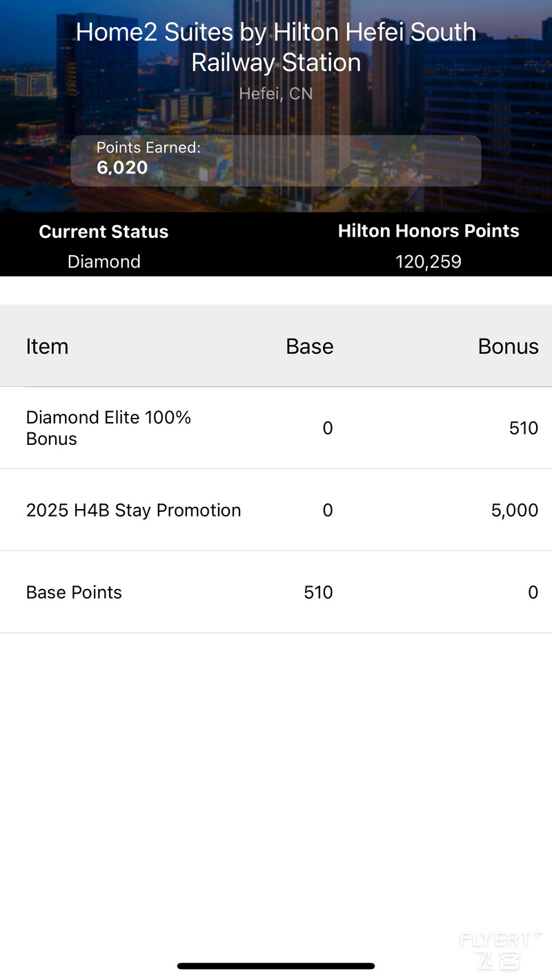Select the Diamond Elite 100% Bonus row

pyautogui.click(x=276, y=428)
